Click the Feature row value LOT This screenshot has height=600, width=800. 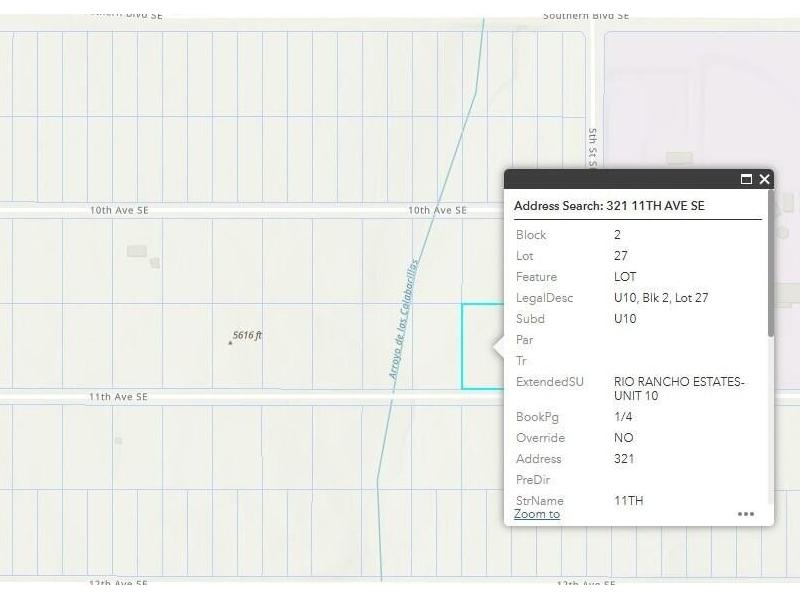click(x=625, y=277)
